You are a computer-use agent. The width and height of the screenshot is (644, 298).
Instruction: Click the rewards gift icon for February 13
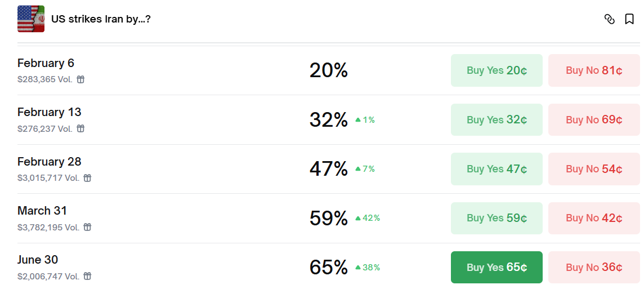(x=80, y=128)
